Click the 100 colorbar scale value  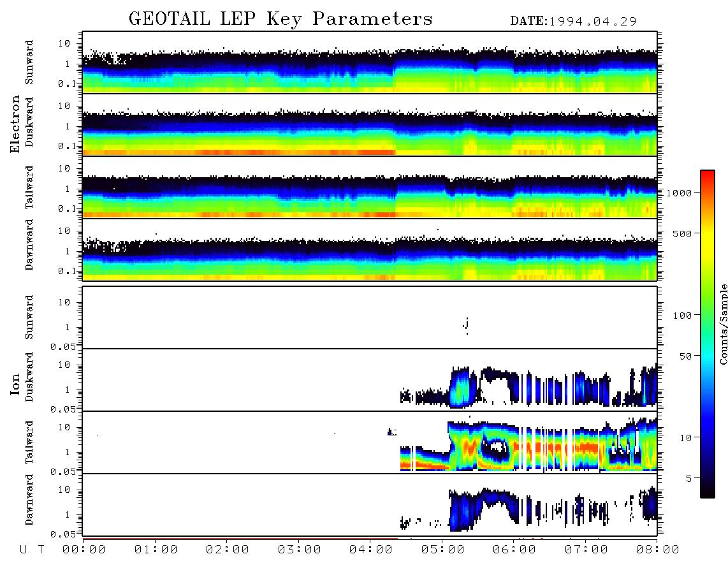coord(683,316)
